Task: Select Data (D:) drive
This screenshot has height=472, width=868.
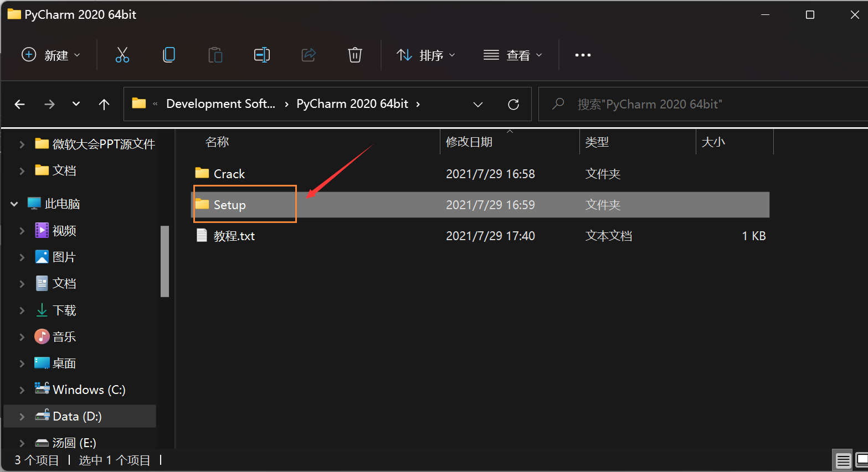Action: 77,416
